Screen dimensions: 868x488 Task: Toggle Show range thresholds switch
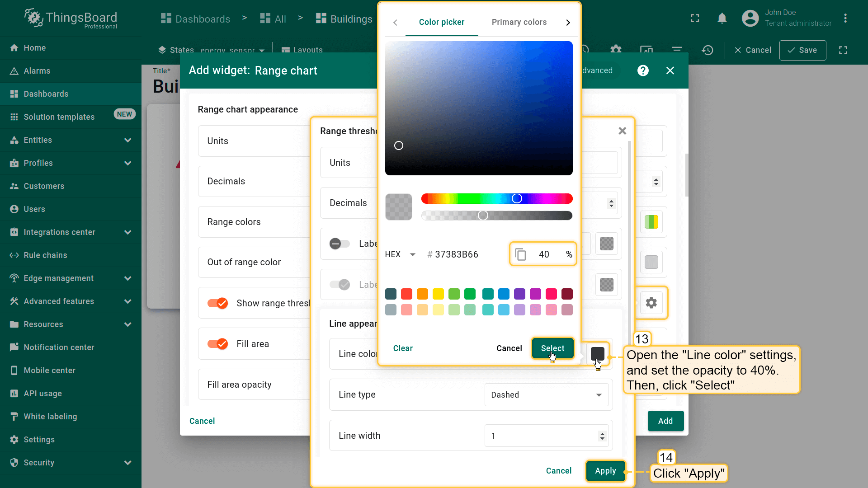click(217, 303)
